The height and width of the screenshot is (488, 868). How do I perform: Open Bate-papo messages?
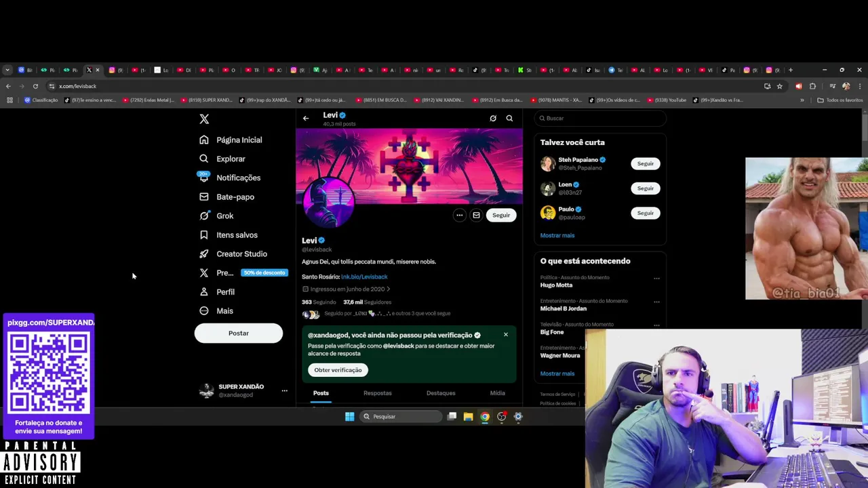226,197
